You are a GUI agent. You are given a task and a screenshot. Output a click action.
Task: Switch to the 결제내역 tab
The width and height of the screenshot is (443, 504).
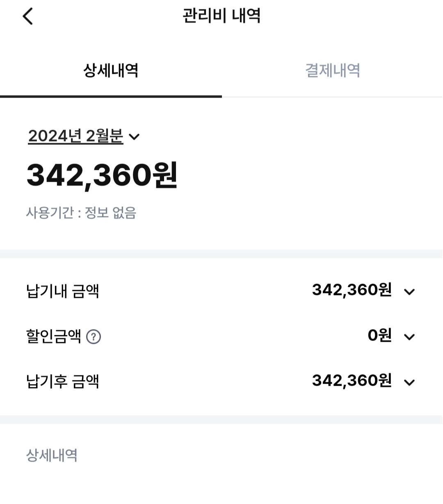pyautogui.click(x=332, y=71)
